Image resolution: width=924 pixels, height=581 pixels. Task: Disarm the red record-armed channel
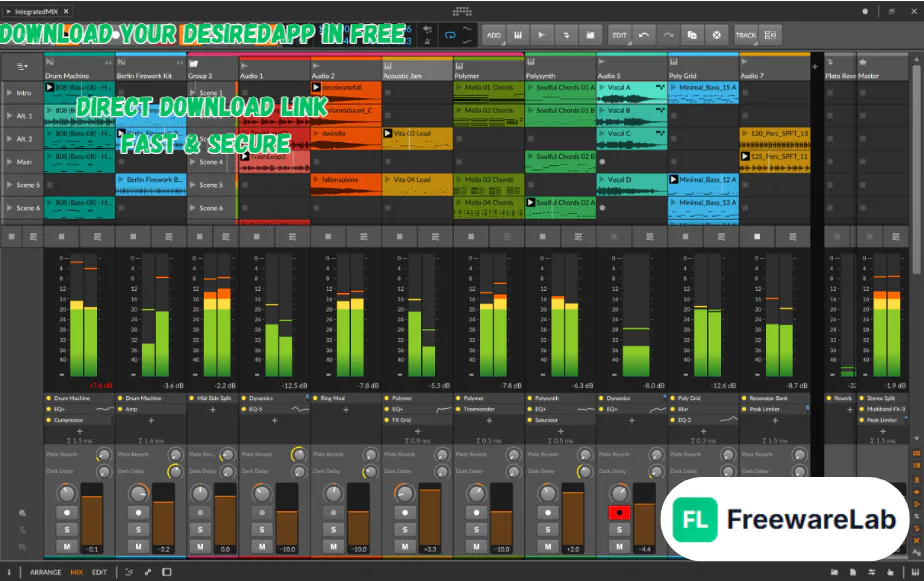[619, 513]
